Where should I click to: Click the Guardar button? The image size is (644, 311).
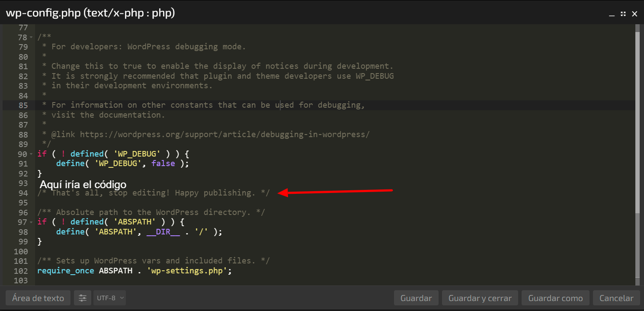416,298
